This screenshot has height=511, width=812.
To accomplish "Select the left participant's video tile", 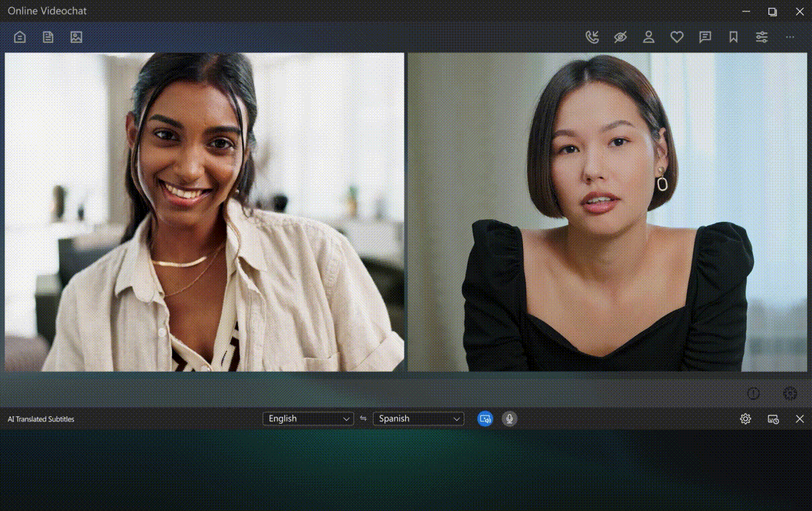I will [204, 212].
